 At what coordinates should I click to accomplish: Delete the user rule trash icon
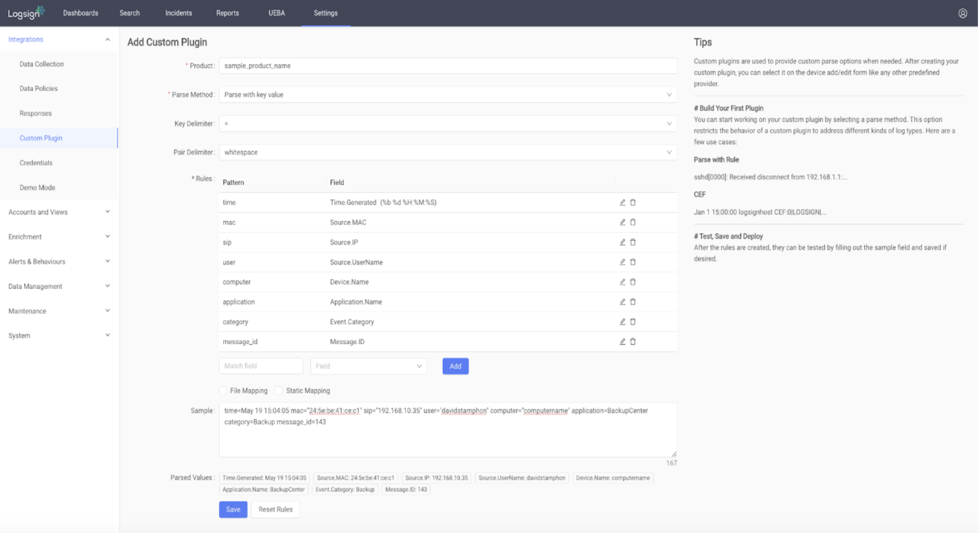(x=633, y=262)
